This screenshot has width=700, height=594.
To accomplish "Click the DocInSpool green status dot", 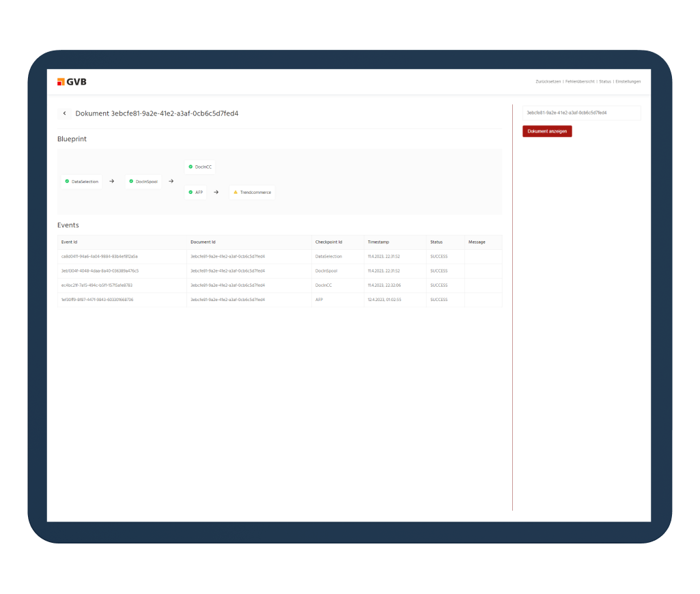I will (x=131, y=181).
